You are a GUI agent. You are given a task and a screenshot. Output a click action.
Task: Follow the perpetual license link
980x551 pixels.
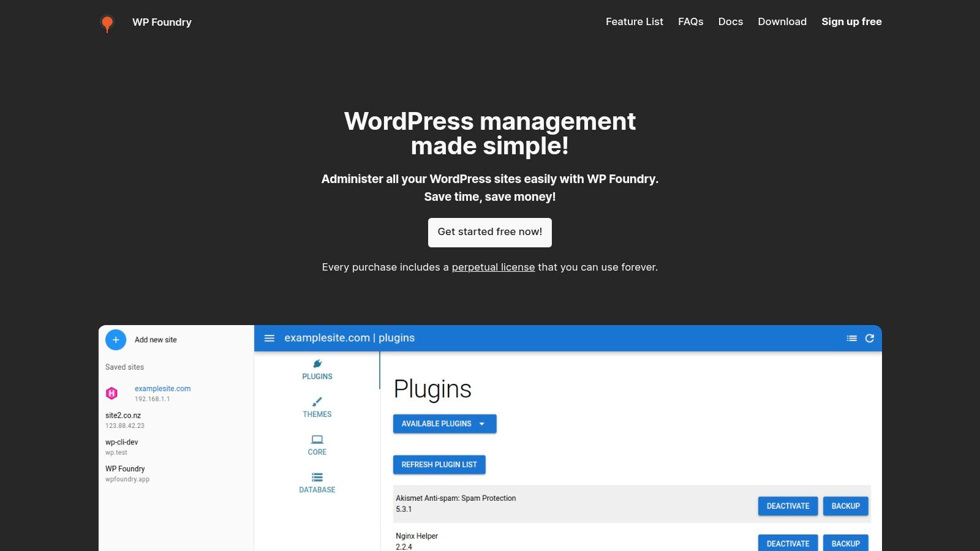[x=493, y=268]
